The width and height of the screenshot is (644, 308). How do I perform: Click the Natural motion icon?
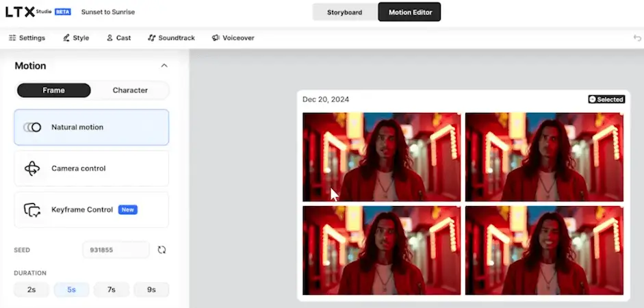pos(32,127)
